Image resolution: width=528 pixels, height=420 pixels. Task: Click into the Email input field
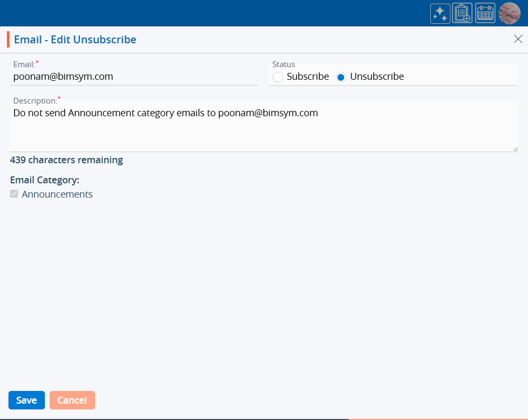click(135, 77)
